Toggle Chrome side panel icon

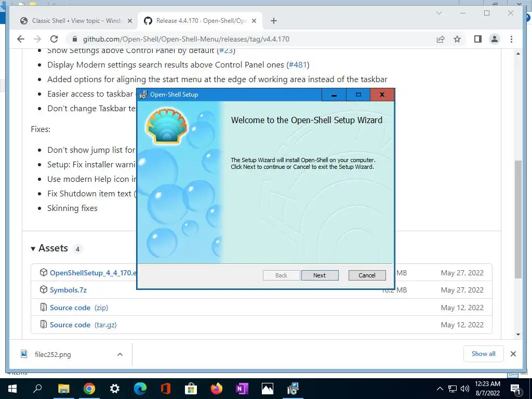point(478,39)
